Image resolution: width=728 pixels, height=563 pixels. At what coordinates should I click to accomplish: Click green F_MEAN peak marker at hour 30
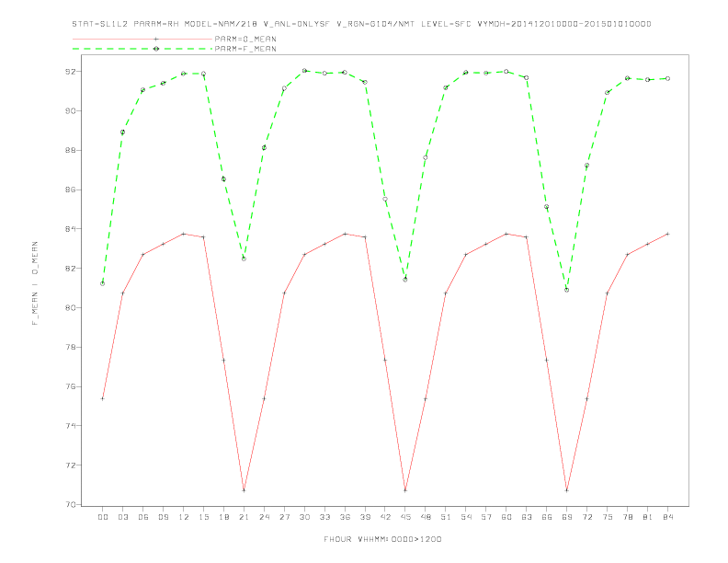pos(304,71)
